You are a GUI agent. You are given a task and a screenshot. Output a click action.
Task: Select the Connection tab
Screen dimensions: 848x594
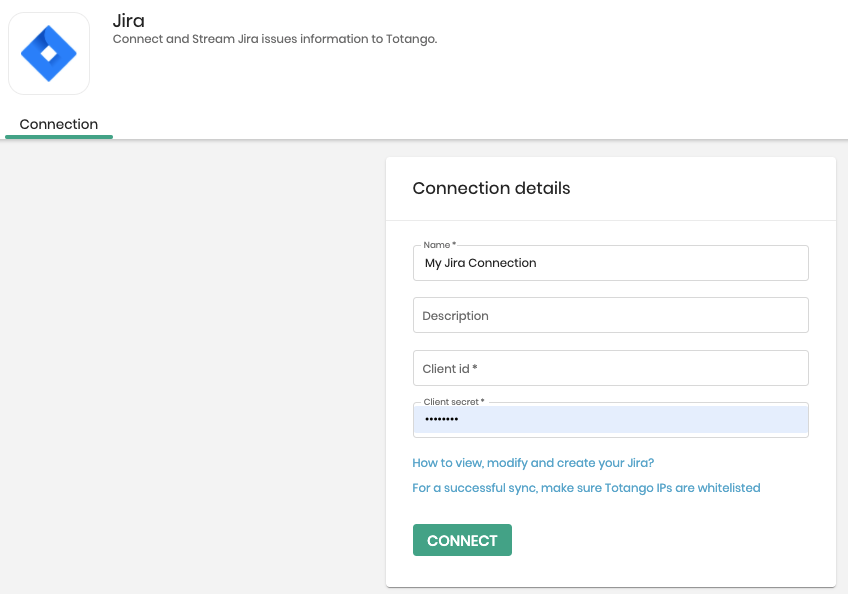click(58, 124)
